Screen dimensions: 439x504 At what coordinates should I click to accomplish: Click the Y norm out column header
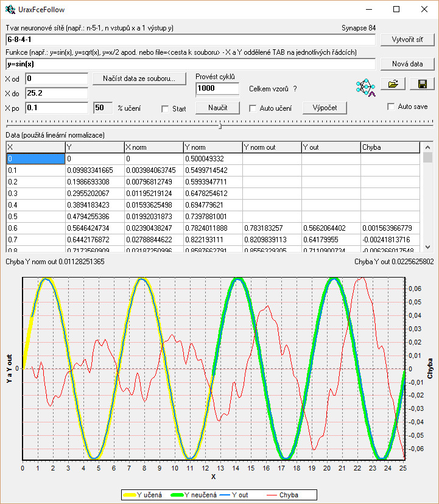272,147
